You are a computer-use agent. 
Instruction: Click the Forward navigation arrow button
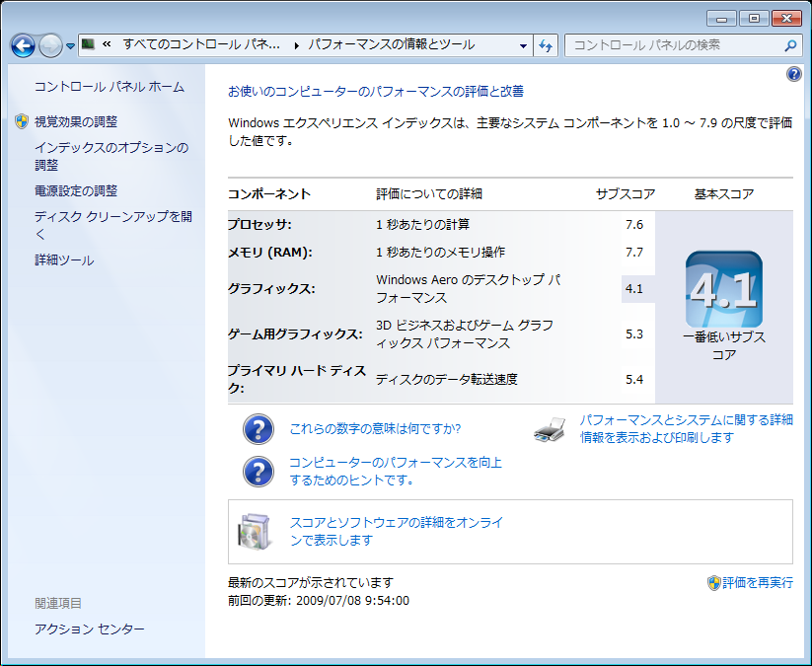pyautogui.click(x=50, y=46)
